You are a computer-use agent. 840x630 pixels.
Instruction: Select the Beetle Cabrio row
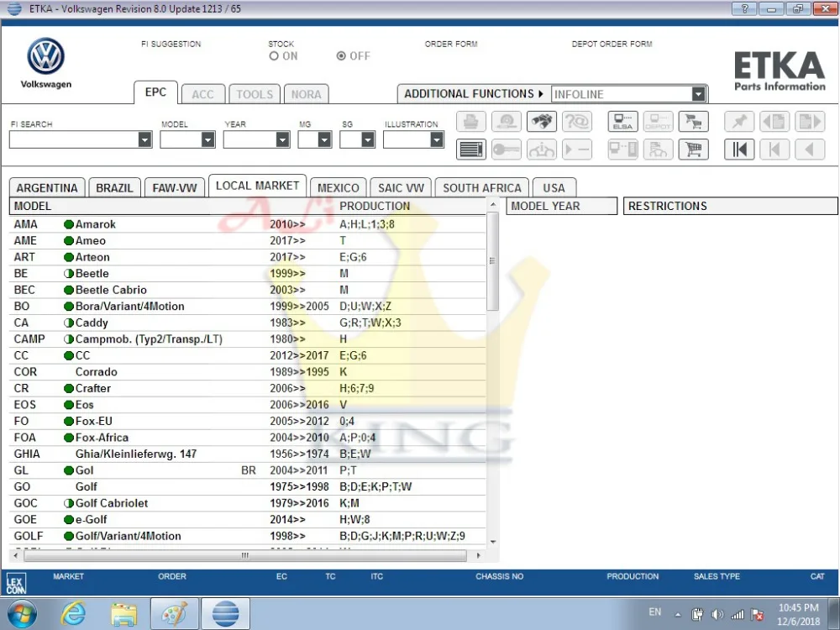tap(248, 290)
